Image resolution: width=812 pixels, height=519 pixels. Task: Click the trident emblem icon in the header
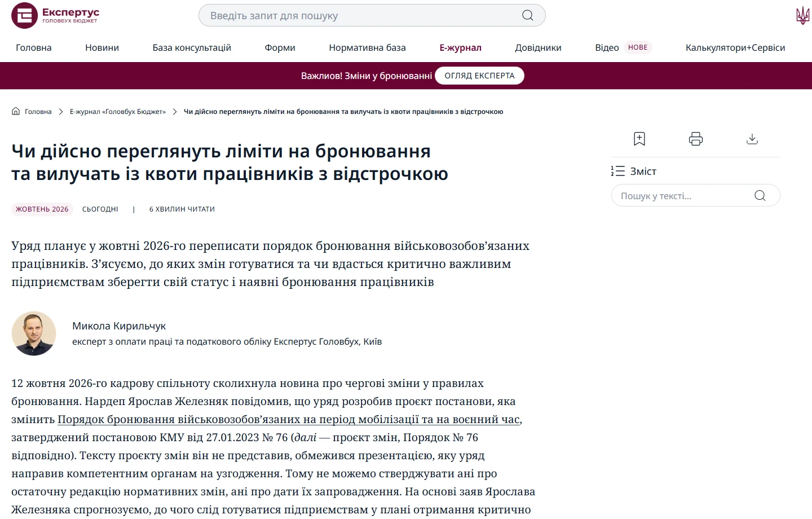[x=802, y=15]
